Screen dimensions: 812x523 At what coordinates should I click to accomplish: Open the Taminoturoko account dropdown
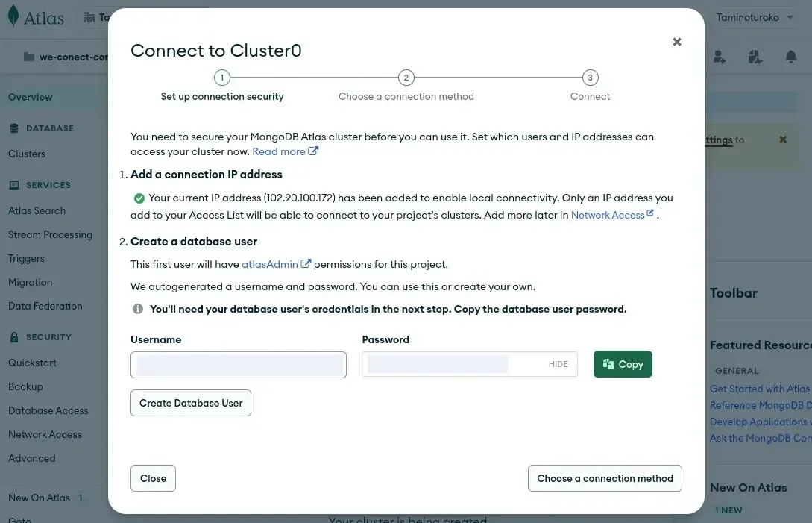click(755, 17)
